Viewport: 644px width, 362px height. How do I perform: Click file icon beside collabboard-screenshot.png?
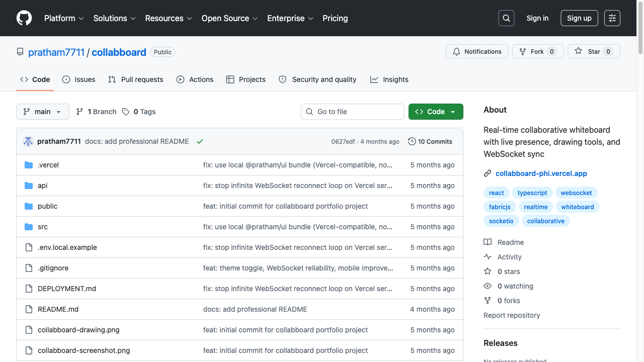coord(29,350)
